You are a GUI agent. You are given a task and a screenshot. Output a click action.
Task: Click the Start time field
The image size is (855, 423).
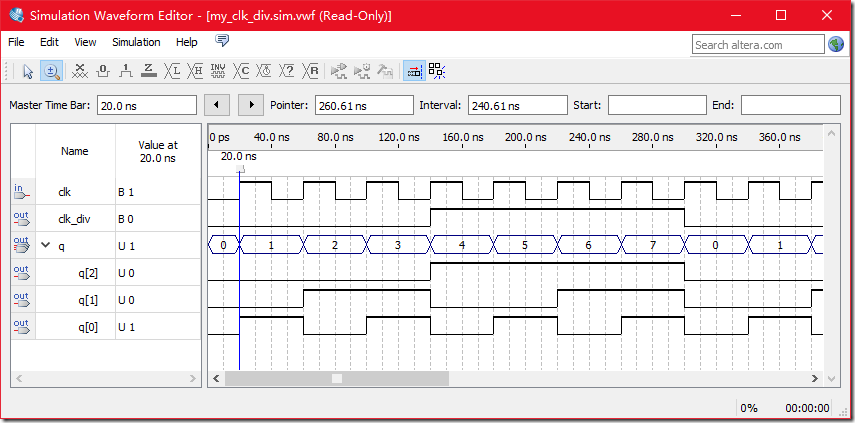click(657, 105)
